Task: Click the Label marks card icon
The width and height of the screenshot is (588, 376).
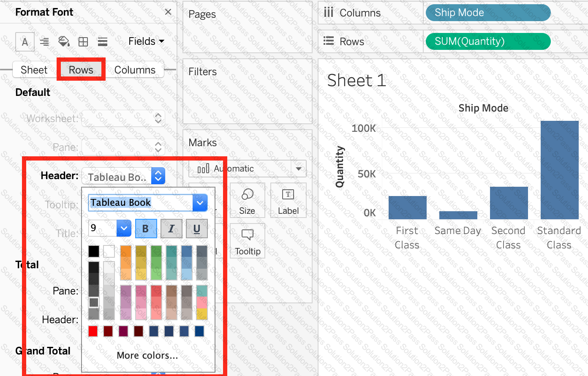Action: pyautogui.click(x=288, y=200)
